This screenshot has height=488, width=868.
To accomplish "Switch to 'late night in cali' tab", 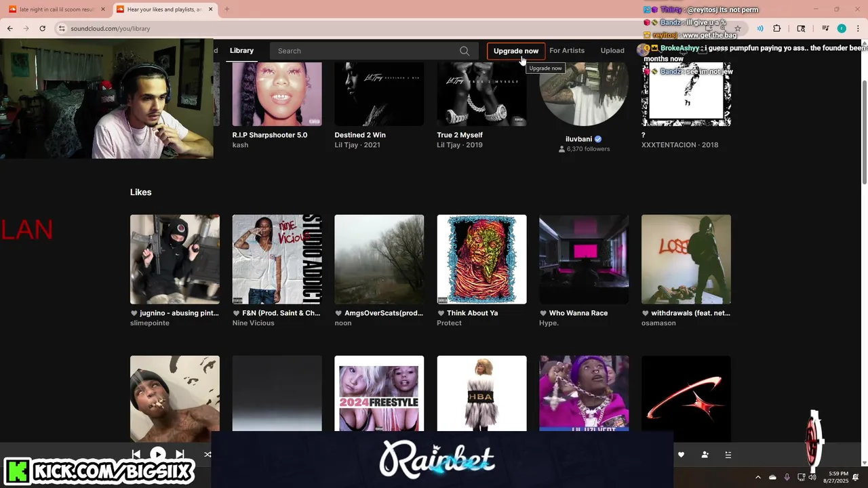I will tap(56, 9).
